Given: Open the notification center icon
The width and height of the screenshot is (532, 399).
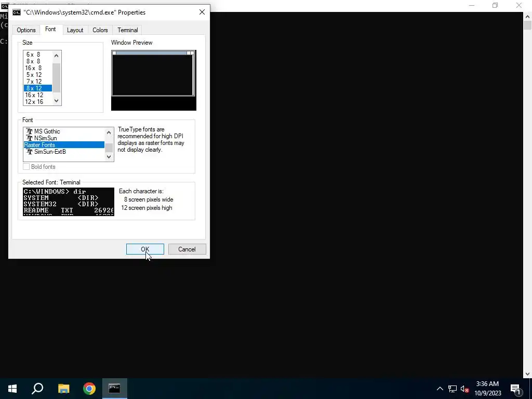Looking at the screenshot, I should coord(515,389).
